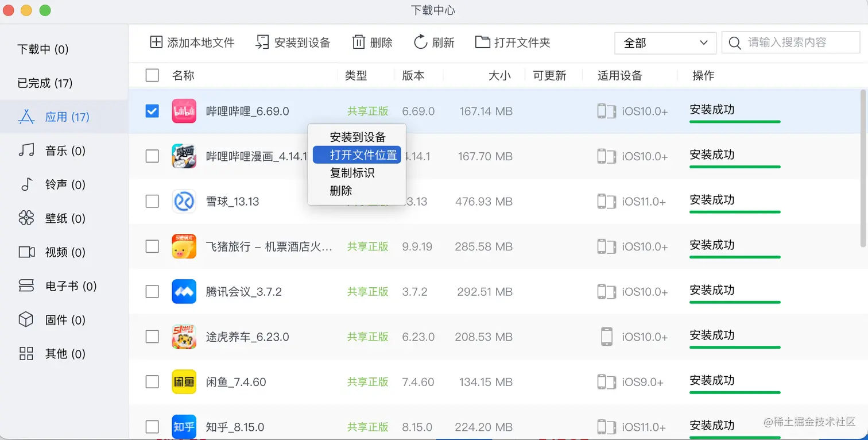Check the 雪球_13.13 row checkbox
868x440 pixels.
point(152,201)
